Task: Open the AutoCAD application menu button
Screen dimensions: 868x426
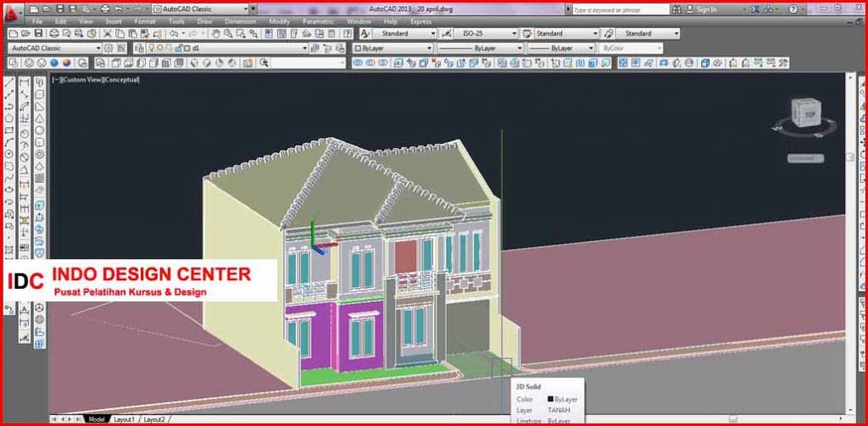Action: click(13, 13)
